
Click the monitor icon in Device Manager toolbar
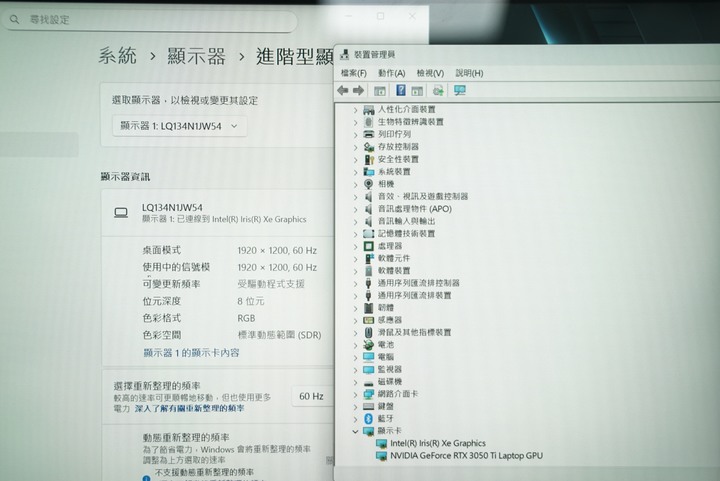click(460, 90)
